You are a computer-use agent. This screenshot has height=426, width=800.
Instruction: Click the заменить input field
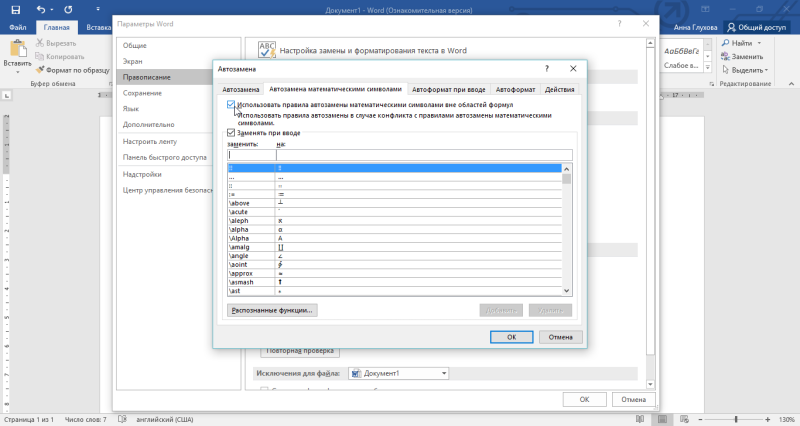pyautogui.click(x=252, y=155)
